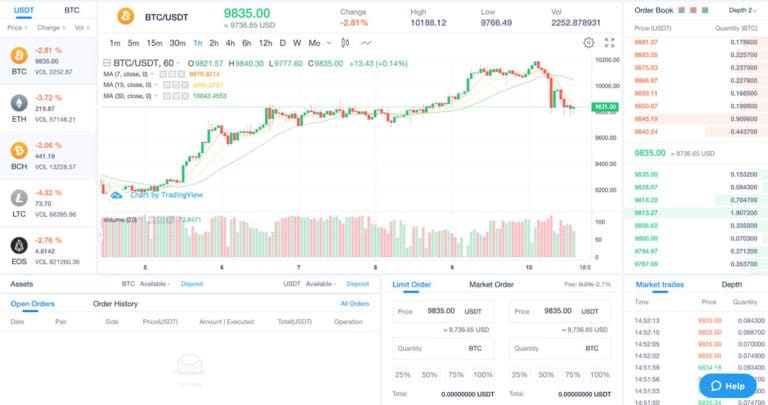Screen dimensions: 768x405
Task: Click the buy Price field showing 9835.00
Action: (x=443, y=311)
